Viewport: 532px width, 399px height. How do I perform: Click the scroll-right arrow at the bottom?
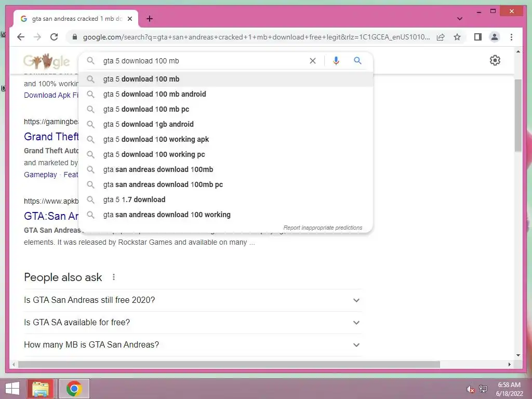(x=509, y=364)
